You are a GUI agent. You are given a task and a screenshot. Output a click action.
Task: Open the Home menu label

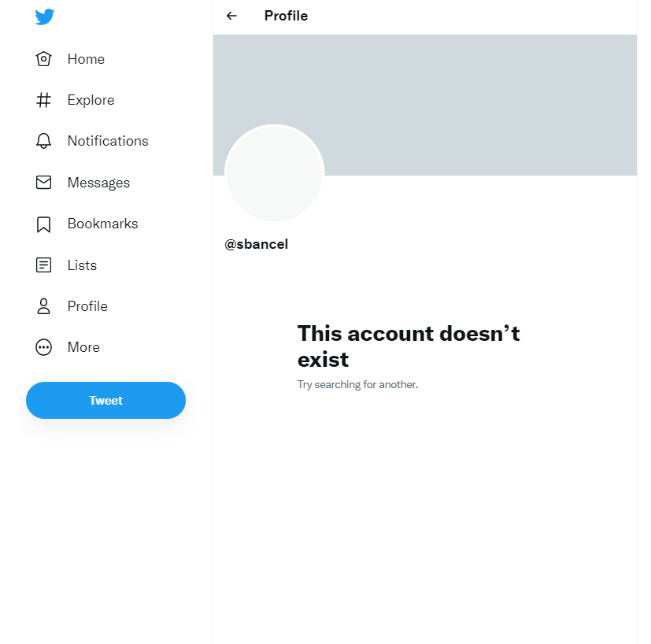point(86,59)
